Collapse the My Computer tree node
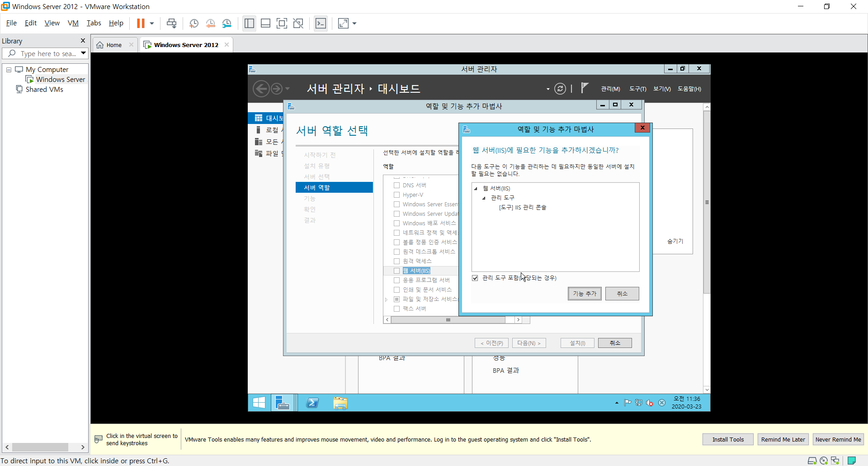Screen dimensions: 868x466 [x=9, y=70]
